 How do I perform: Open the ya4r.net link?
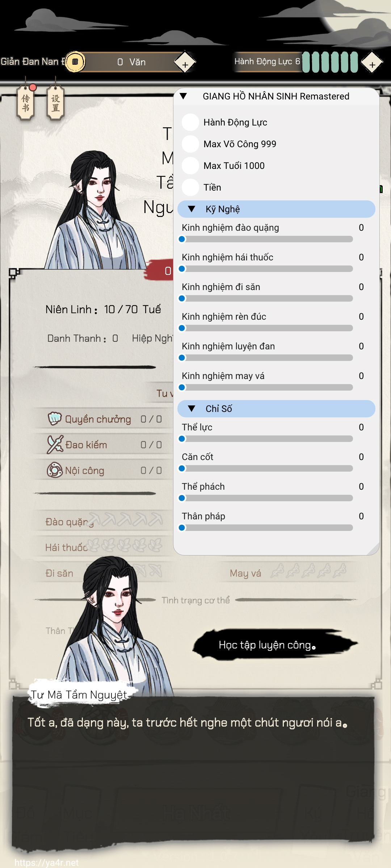click(x=46, y=863)
